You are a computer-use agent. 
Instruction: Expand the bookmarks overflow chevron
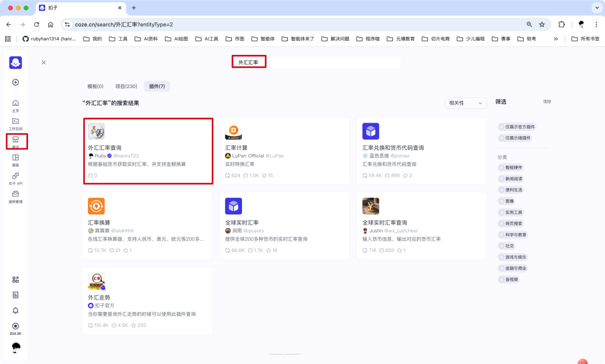pos(556,39)
